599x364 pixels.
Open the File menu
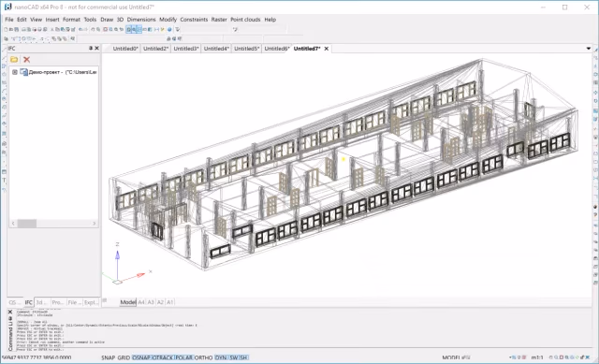pyautogui.click(x=9, y=20)
